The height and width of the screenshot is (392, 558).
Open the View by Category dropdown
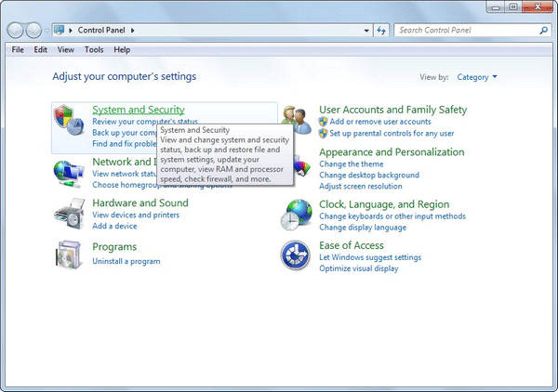(477, 77)
